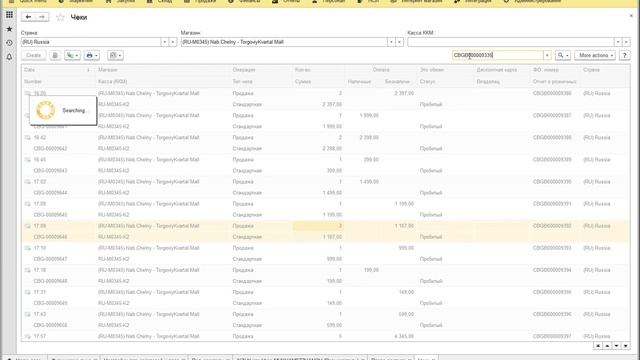Expand the Касса ККМ dropdown arrow

[x=618, y=42]
